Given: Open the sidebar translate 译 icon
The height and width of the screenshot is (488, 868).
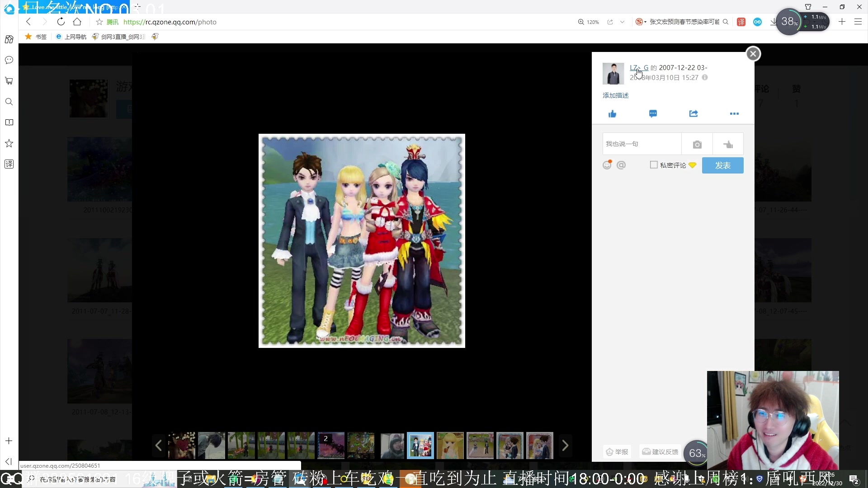Looking at the screenshot, I should click(x=9, y=164).
